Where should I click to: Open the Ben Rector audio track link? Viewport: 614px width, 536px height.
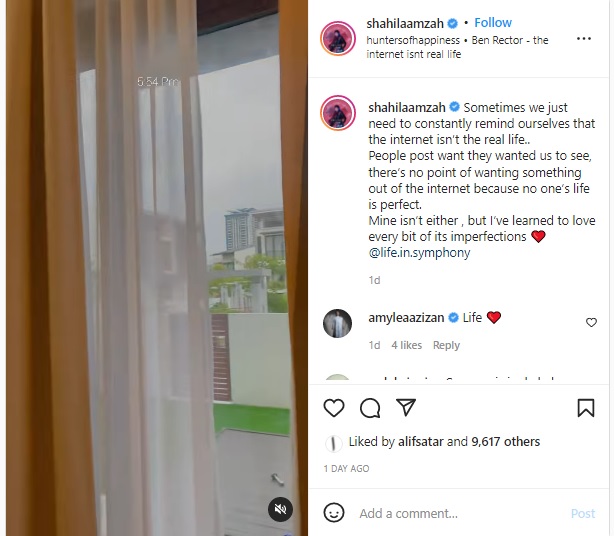457,47
